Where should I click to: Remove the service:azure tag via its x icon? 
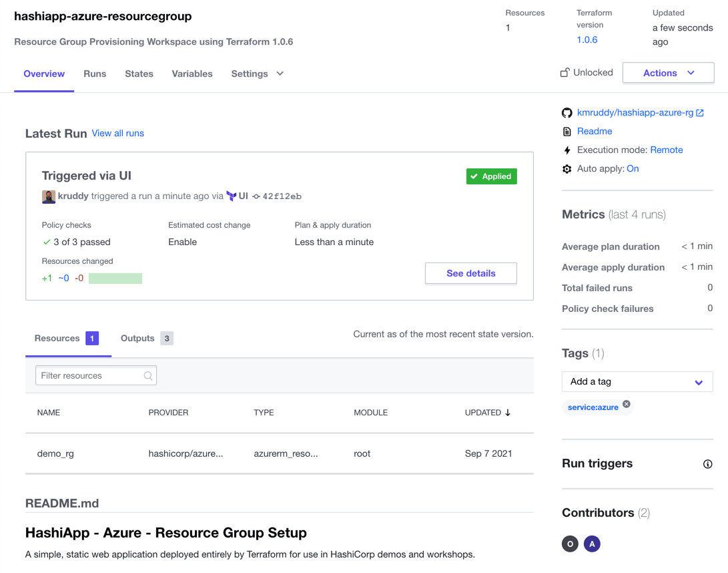coord(625,403)
